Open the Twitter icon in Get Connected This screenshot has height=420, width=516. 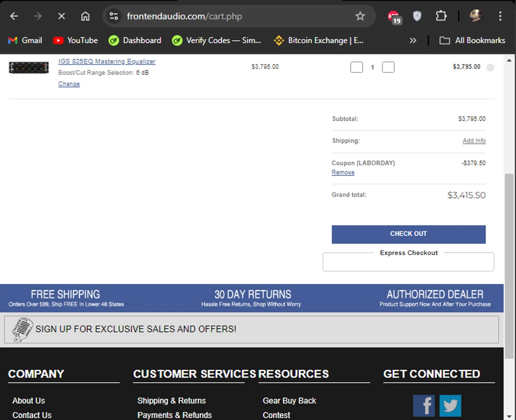point(450,406)
